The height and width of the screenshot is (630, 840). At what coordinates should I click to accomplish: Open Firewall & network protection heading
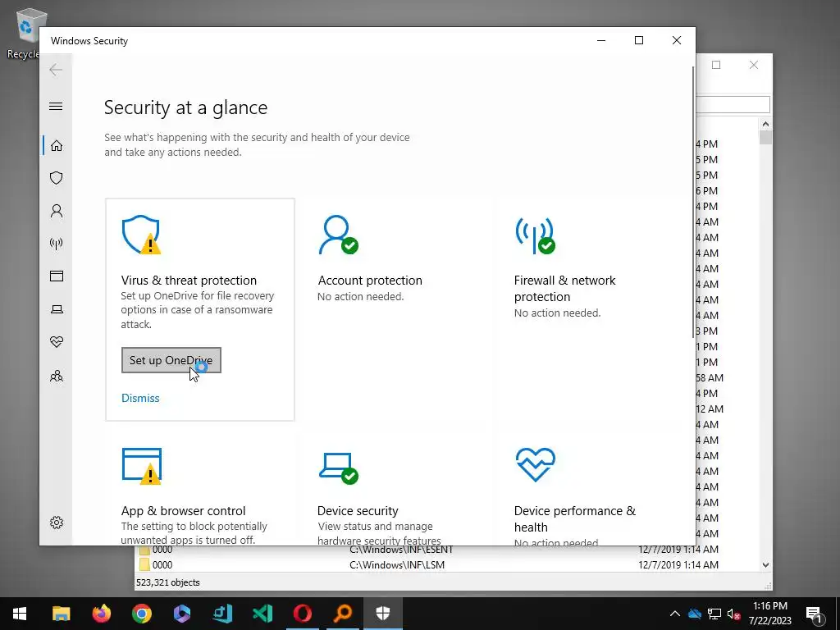click(x=564, y=288)
